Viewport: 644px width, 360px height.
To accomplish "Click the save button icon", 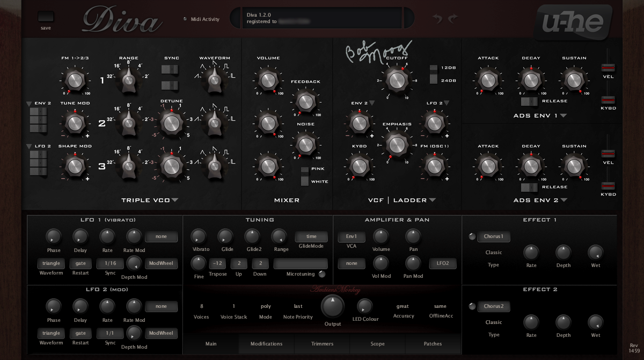I will tap(46, 17).
